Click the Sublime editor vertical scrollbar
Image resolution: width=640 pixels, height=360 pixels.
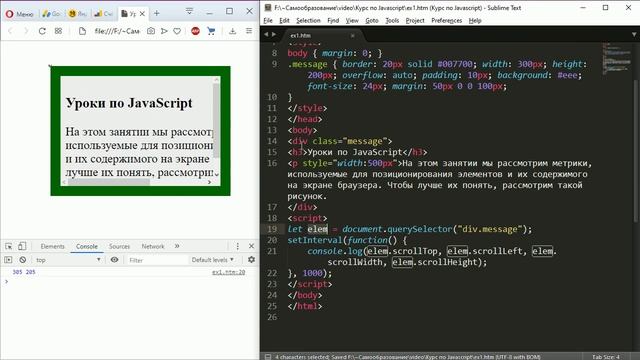tap(636, 151)
